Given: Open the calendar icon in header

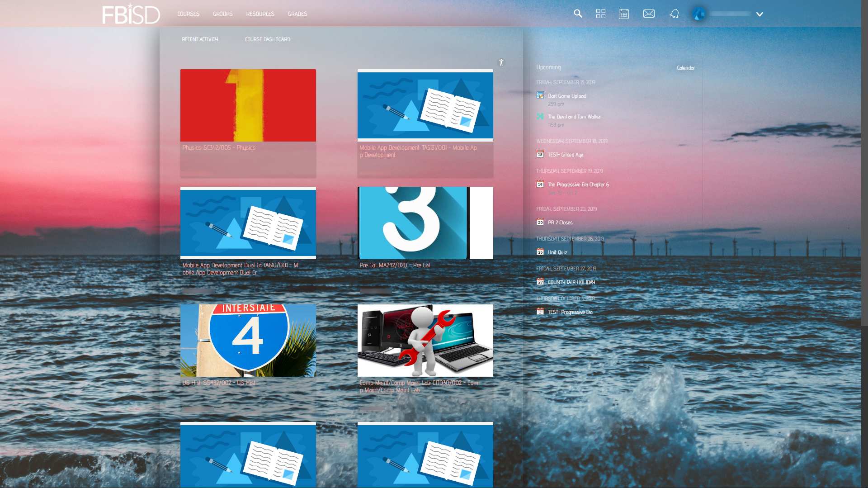Looking at the screenshot, I should pyautogui.click(x=624, y=14).
